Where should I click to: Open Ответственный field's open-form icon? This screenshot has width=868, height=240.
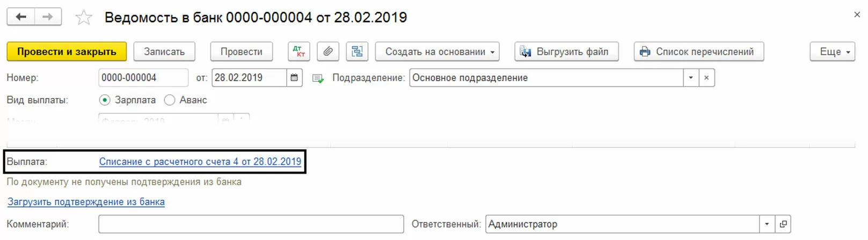click(783, 224)
